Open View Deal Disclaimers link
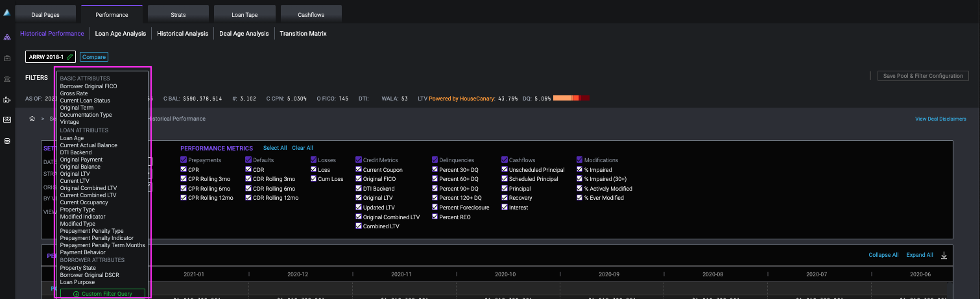Image resolution: width=980 pixels, height=299 pixels. click(x=940, y=119)
